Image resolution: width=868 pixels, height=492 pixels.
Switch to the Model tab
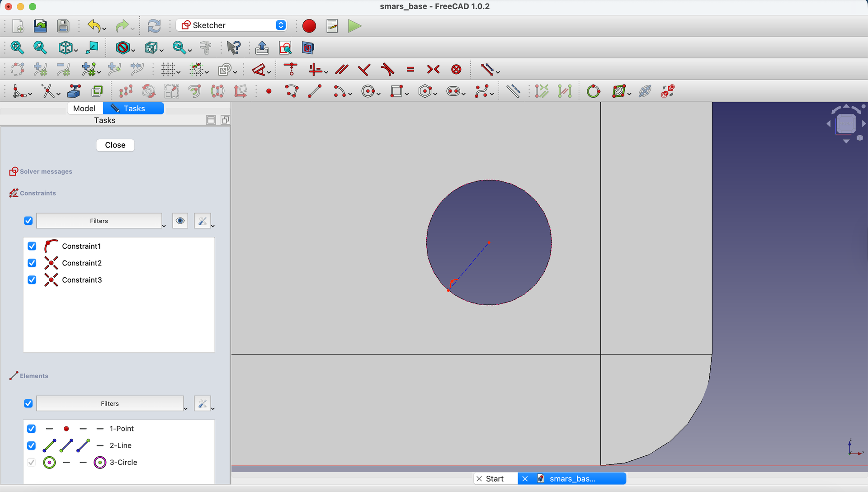(x=85, y=109)
